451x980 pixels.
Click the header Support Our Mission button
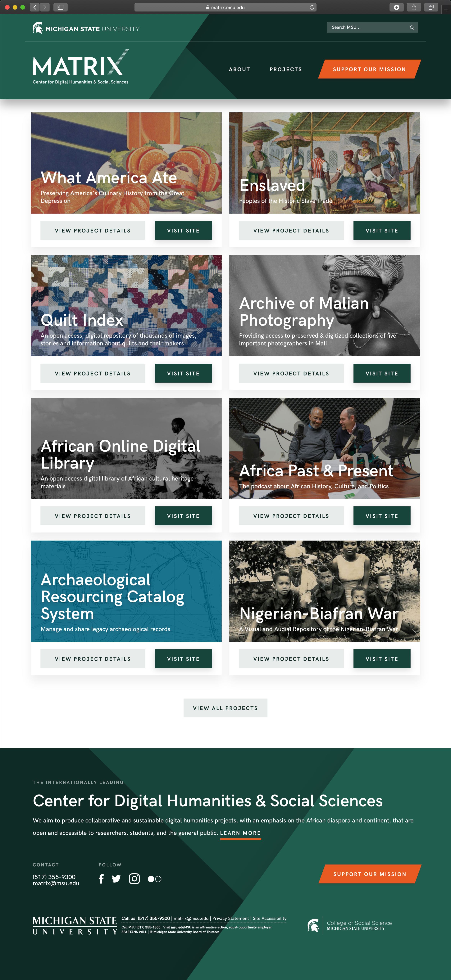[369, 69]
